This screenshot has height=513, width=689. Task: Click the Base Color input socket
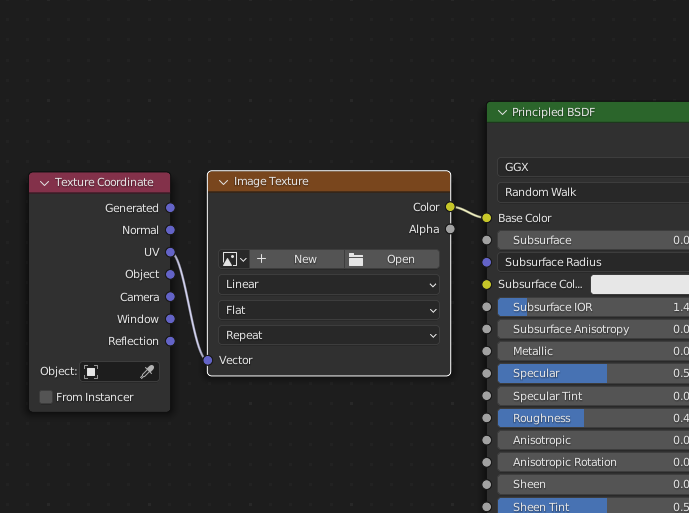coord(486,218)
